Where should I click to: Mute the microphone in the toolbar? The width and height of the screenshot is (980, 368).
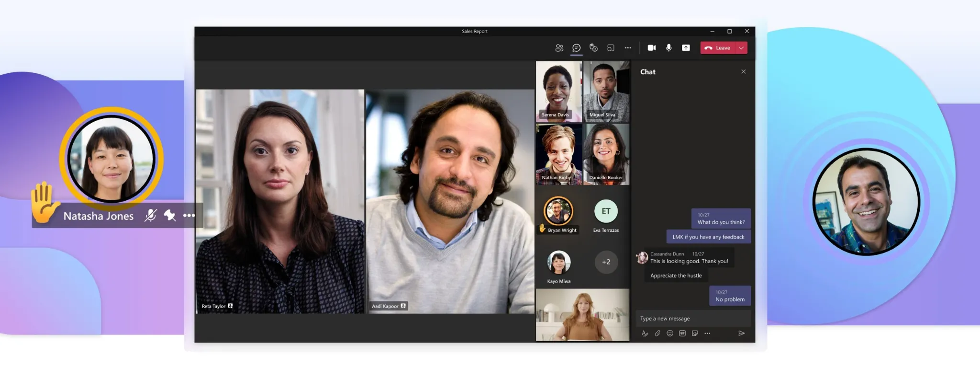click(x=668, y=48)
